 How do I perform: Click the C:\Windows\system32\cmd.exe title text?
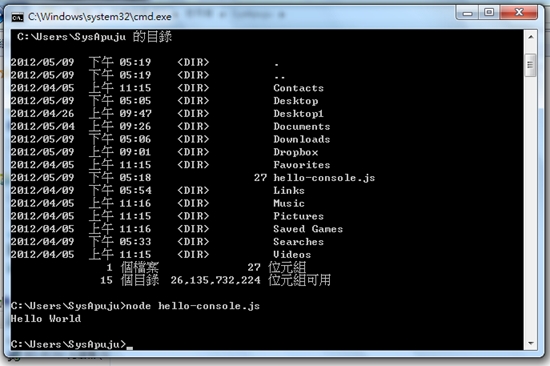[100, 16]
